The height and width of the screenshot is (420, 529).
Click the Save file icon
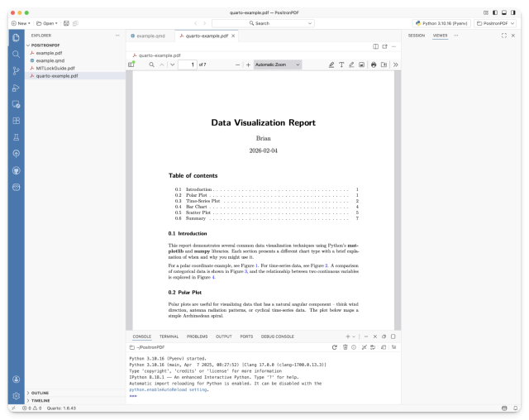coord(66,23)
